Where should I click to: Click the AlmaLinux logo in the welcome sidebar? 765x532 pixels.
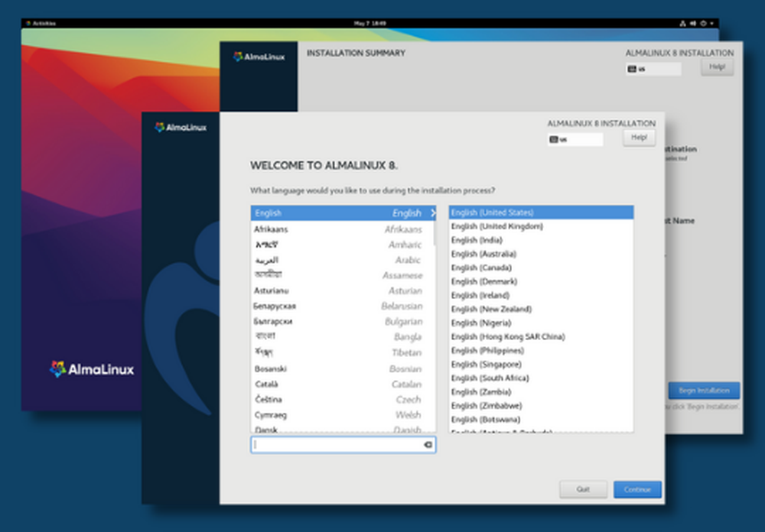[181, 128]
